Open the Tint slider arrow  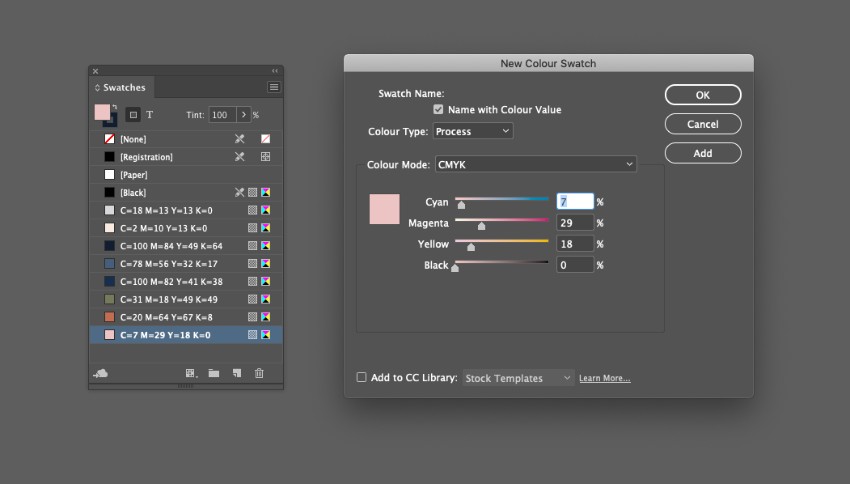tap(244, 115)
